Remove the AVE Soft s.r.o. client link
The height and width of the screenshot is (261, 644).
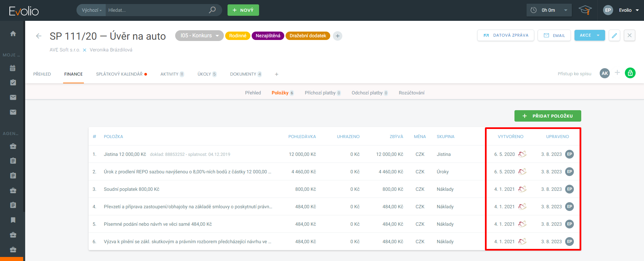pos(85,50)
